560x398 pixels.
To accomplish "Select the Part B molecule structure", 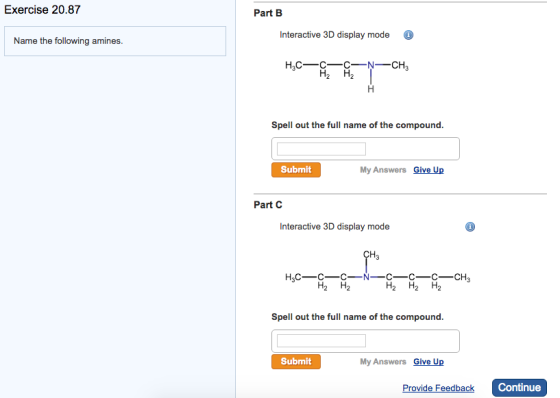I will point(347,76).
